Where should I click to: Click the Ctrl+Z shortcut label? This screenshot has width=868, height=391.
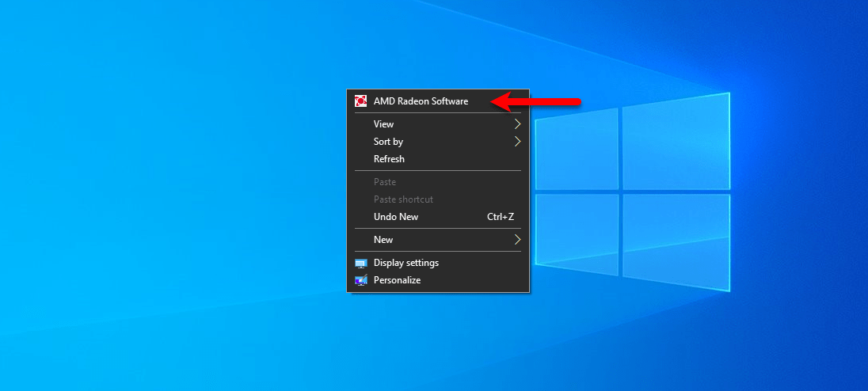click(x=501, y=217)
